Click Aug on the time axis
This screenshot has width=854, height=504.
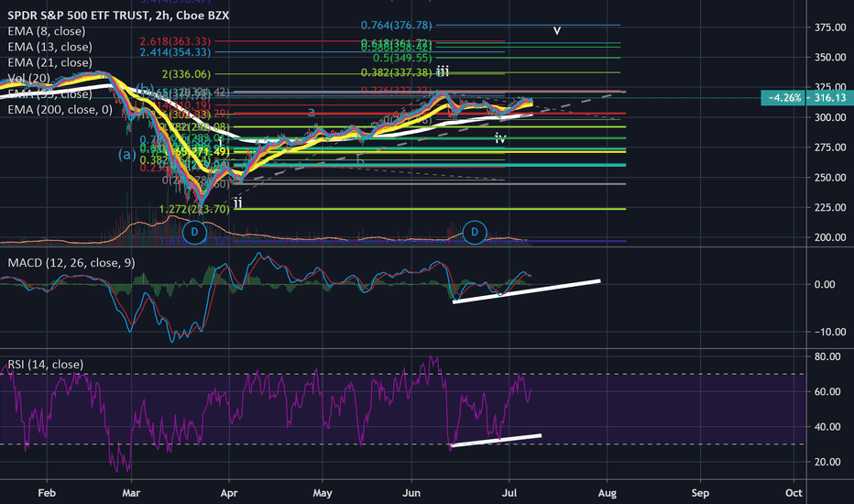pyautogui.click(x=608, y=493)
